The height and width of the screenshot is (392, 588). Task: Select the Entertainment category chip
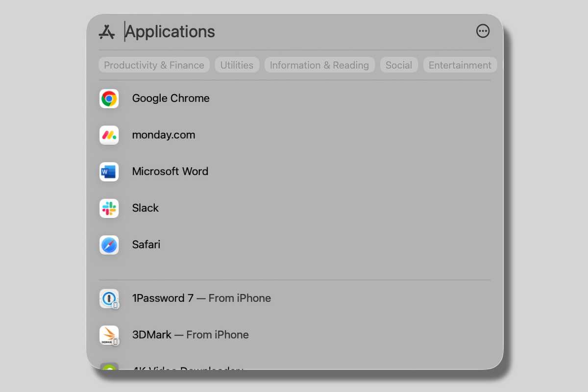point(460,65)
